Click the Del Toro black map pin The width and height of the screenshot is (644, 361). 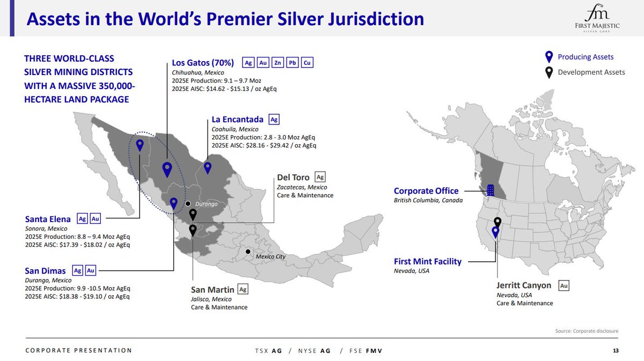(x=193, y=215)
